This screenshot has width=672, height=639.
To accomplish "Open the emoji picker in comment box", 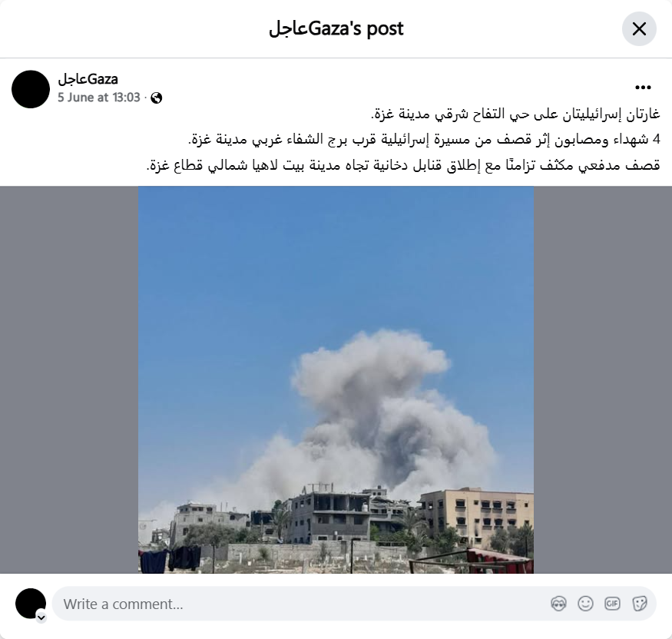I will point(585,604).
